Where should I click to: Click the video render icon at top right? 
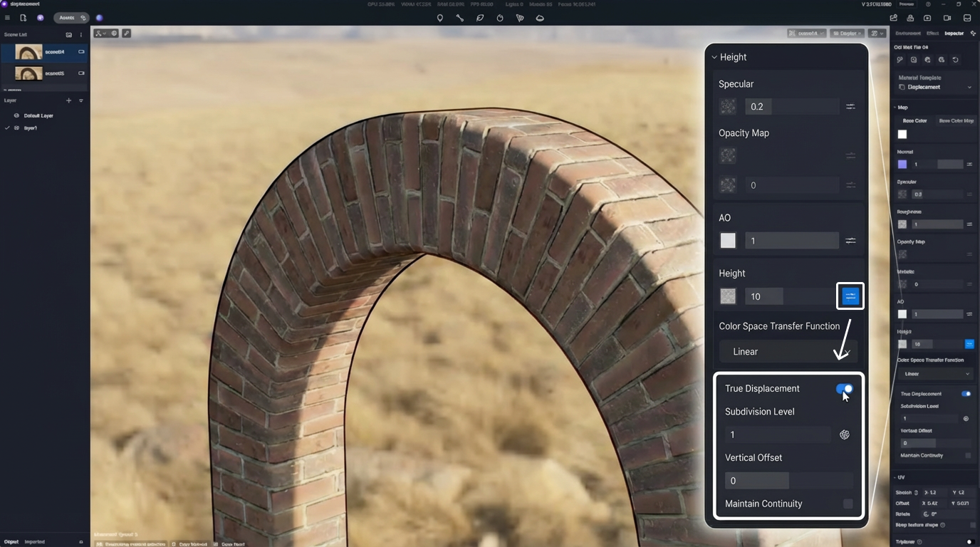(947, 18)
